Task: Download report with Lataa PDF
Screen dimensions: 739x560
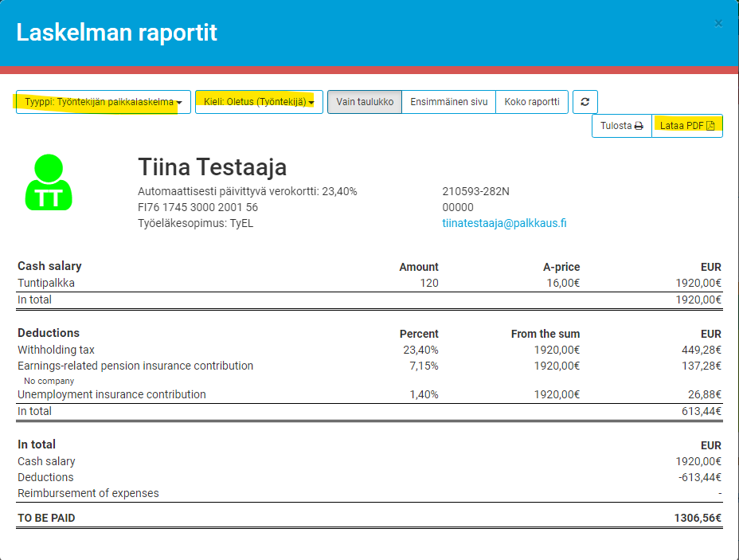Action: pyautogui.click(x=687, y=126)
